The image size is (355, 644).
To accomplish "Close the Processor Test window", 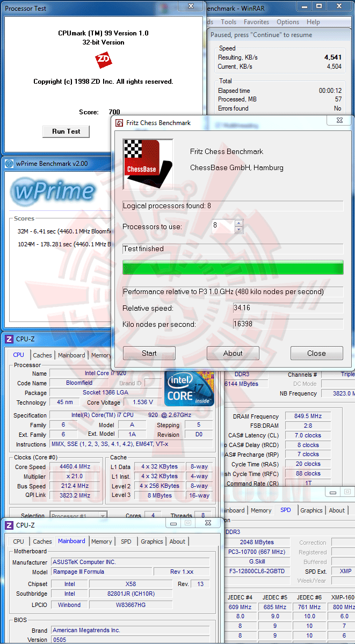I will [190, 6].
